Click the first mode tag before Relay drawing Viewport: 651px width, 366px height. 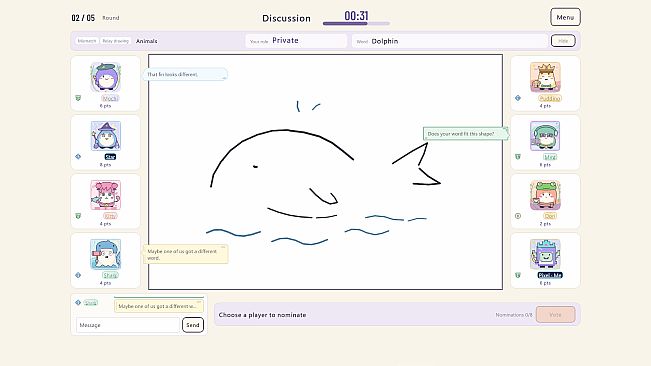pos(87,41)
